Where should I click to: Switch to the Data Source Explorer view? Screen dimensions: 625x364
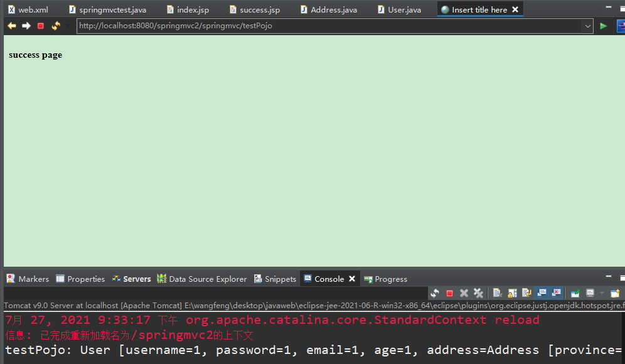(201, 279)
